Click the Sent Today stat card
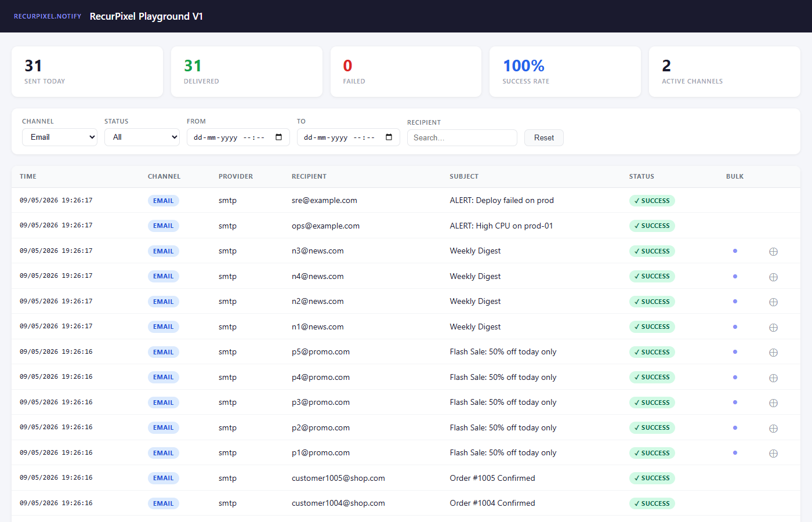Screen dimensions: 812x522 coord(87,71)
